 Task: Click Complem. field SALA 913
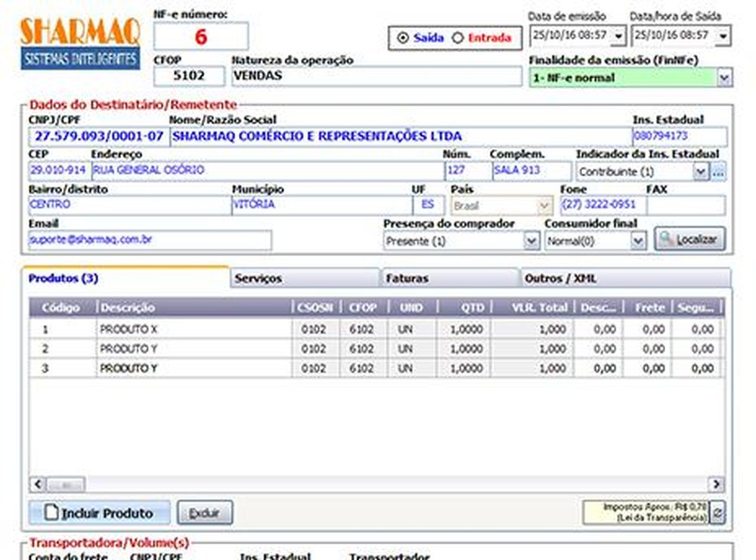tap(531, 171)
